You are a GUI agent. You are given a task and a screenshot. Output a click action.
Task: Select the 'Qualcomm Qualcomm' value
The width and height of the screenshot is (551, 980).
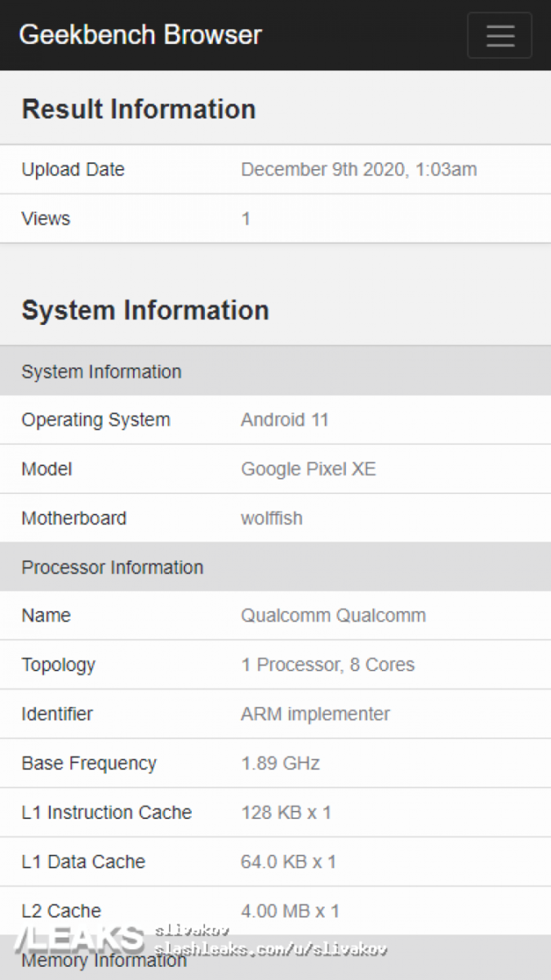334,616
